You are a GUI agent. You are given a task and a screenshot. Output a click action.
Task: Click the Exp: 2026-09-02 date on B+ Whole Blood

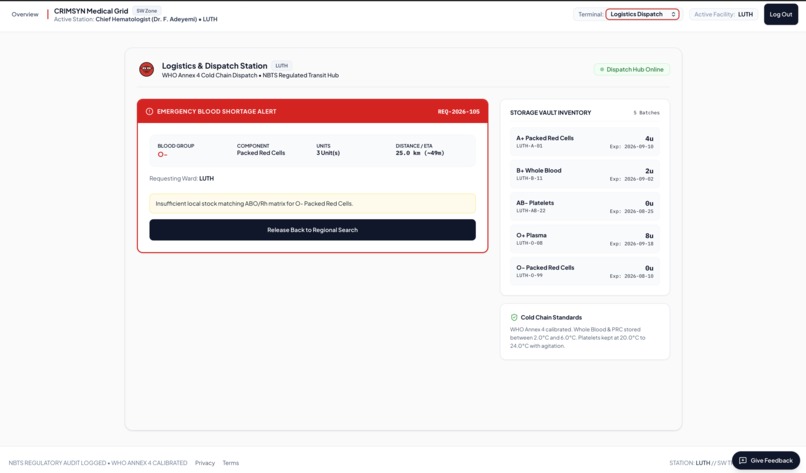tap(631, 179)
